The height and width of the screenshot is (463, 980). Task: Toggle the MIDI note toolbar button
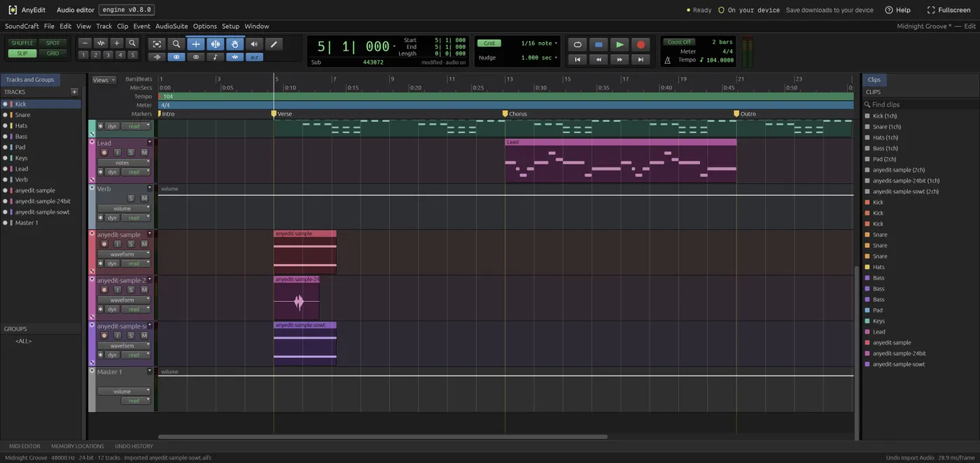[216, 57]
